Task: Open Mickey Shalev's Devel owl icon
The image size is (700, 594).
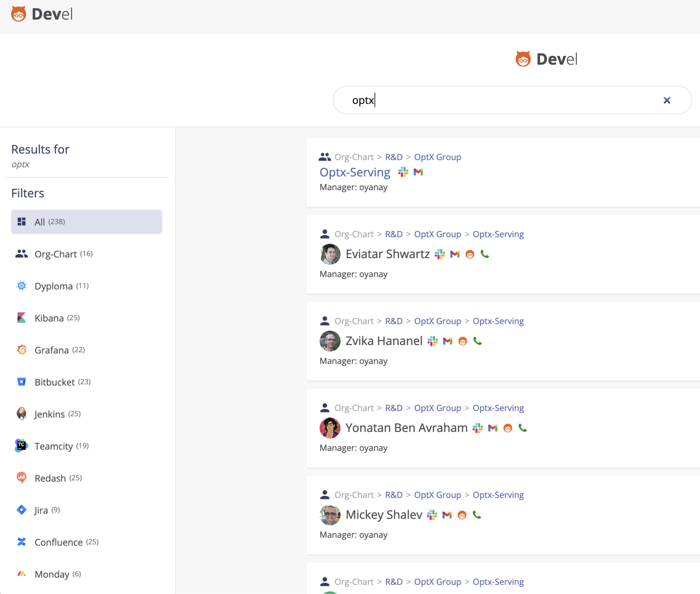Action: coord(462,515)
